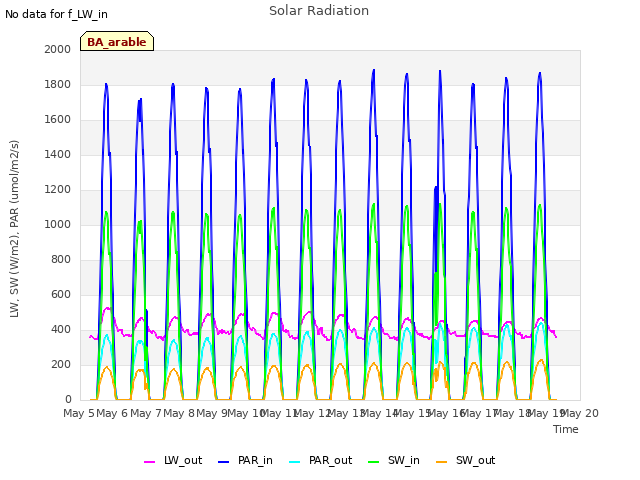Click the SW_in legend label
Image resolution: width=640 pixels, height=480 pixels.
tap(404, 460)
